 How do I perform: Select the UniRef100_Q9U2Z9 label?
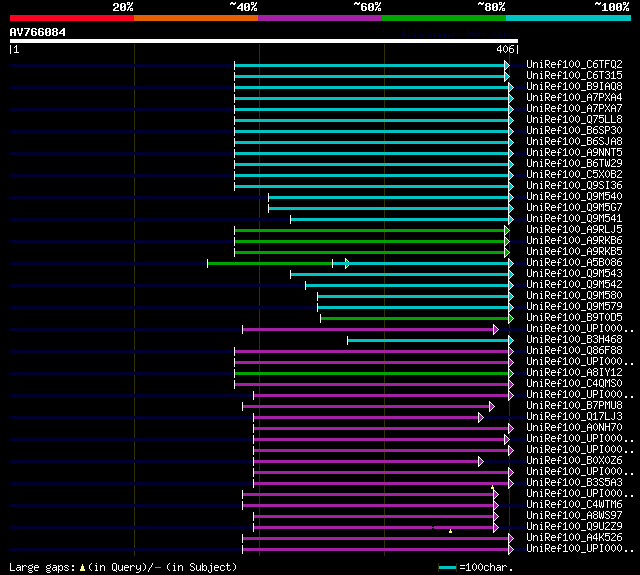[x=574, y=527]
